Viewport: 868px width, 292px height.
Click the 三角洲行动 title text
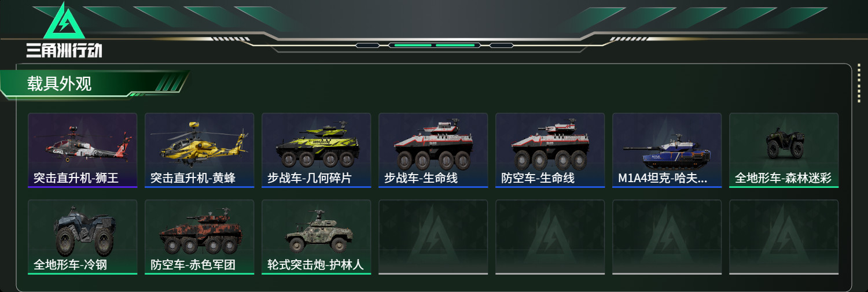click(x=64, y=50)
